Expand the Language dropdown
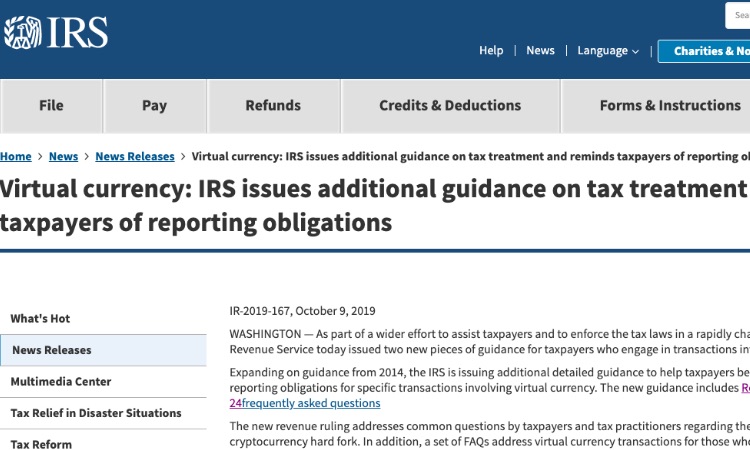Image resolution: width=750 pixels, height=450 pixels. coord(608,51)
